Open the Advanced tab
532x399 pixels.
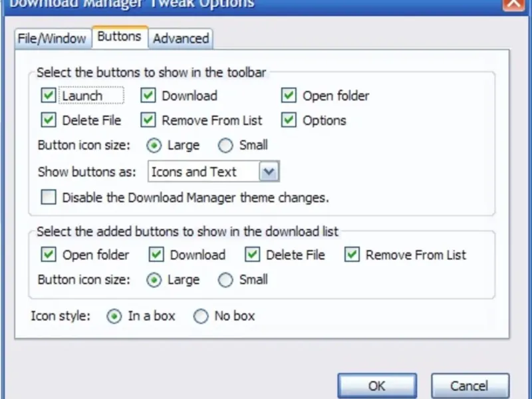(181, 39)
